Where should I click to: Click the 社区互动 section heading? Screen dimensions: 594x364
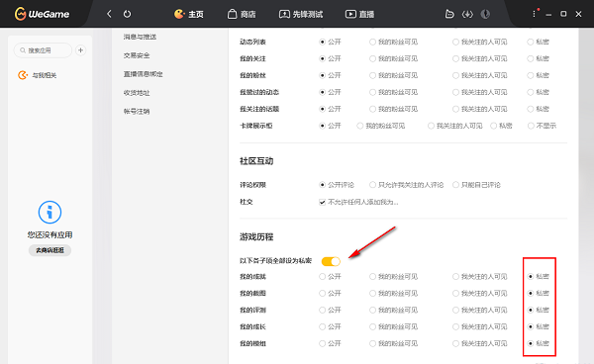tap(256, 161)
